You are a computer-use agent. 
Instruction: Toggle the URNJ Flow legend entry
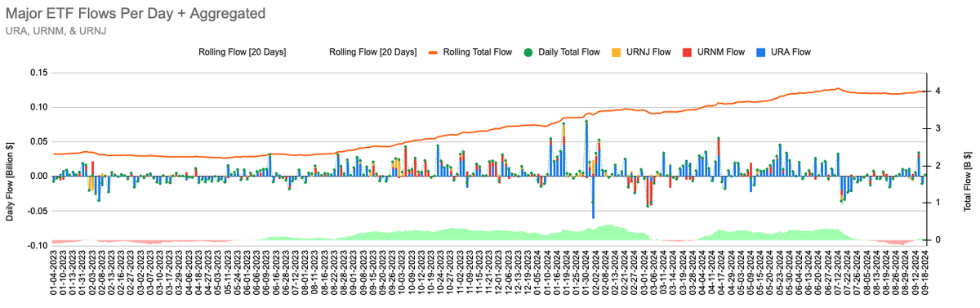pos(640,52)
